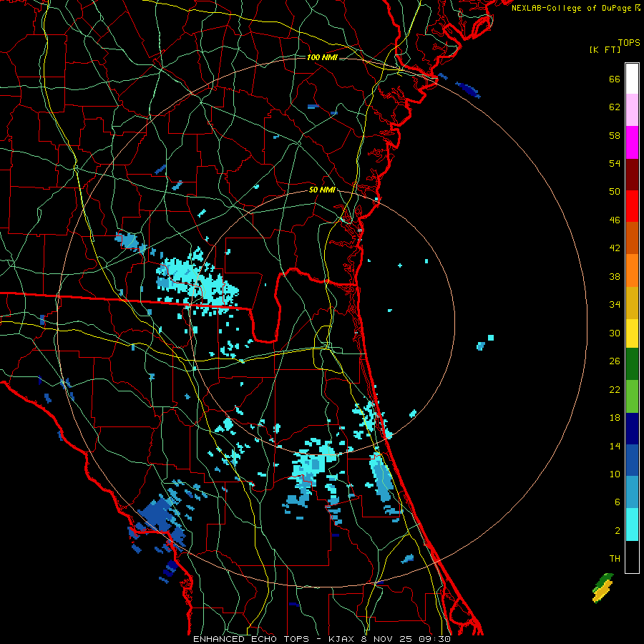Click the ENHANCED ECHO TOPS KJAX caption
Viewport: 644px width, 644px height.
click(x=321, y=639)
